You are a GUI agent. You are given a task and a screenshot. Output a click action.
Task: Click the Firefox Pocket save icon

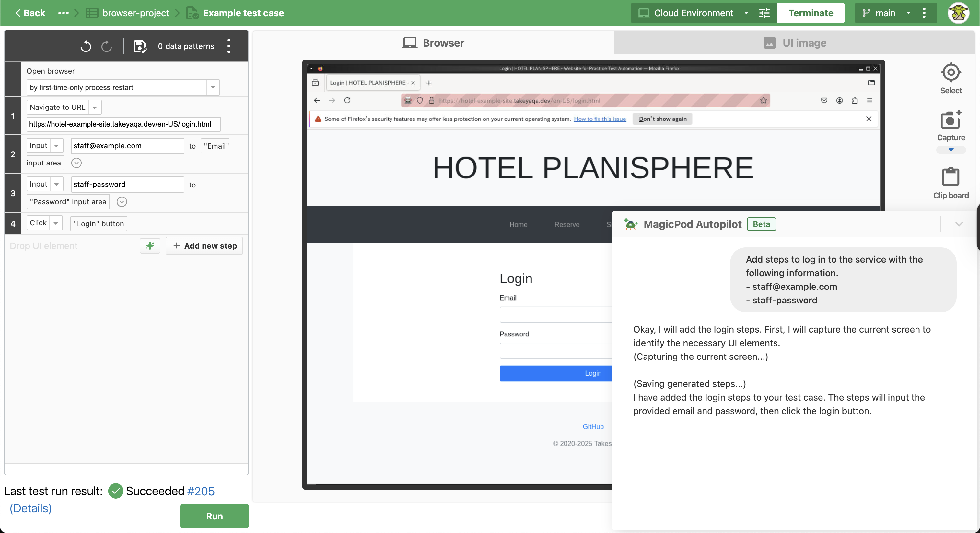[824, 100]
